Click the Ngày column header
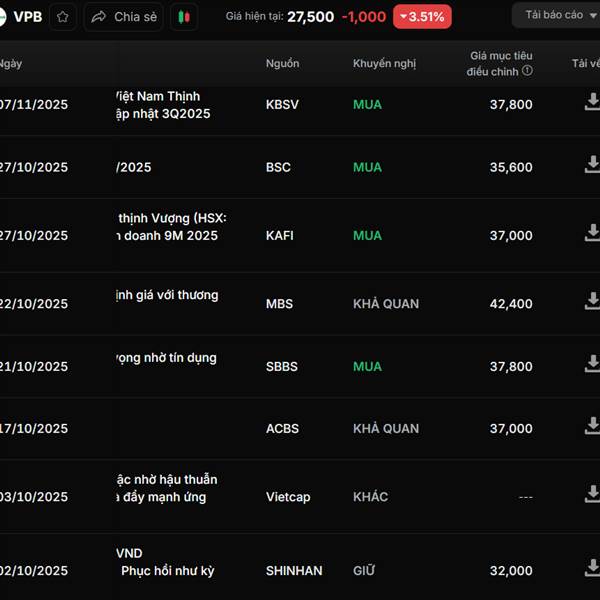This screenshot has width=600, height=600. tap(11, 64)
